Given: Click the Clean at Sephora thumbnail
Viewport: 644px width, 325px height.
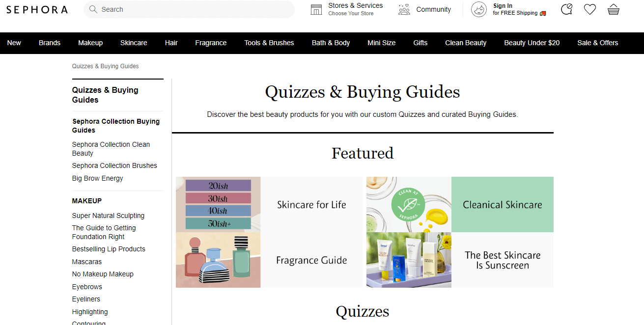Looking at the screenshot, I should point(409,204).
